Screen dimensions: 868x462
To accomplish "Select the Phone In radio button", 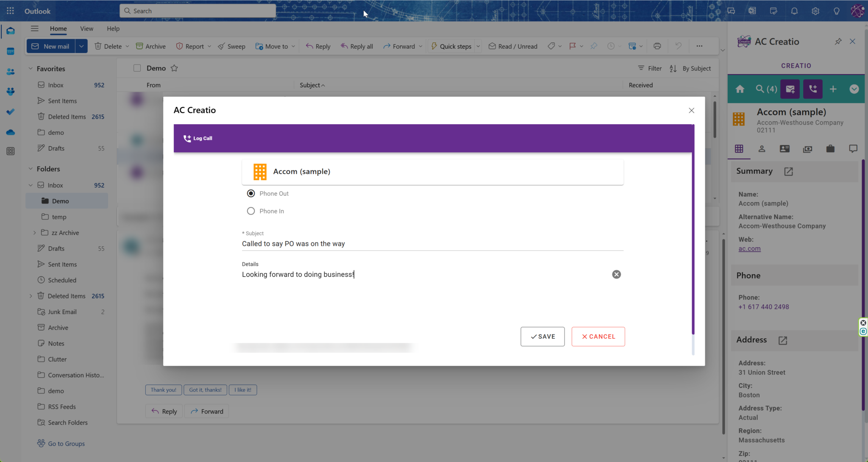I will pos(251,211).
